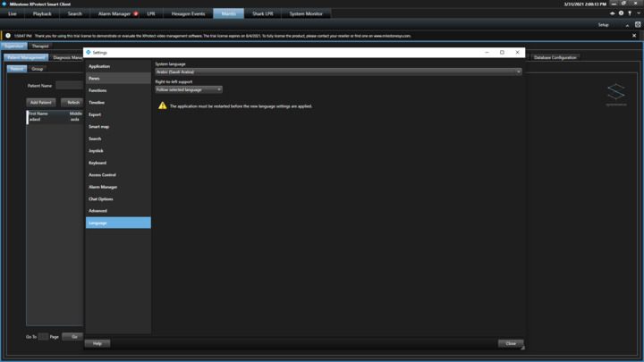Click the Alarm Manager red notification badge
Viewport: 644px width, 362px height.
pos(136,14)
